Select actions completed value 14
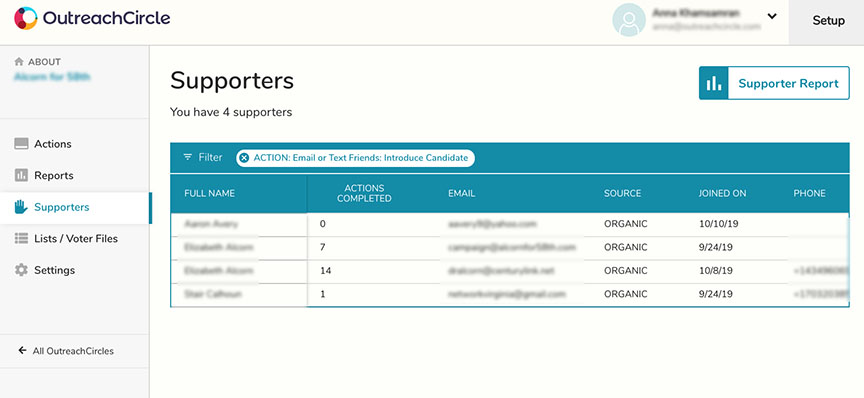864x398 pixels. (325, 271)
